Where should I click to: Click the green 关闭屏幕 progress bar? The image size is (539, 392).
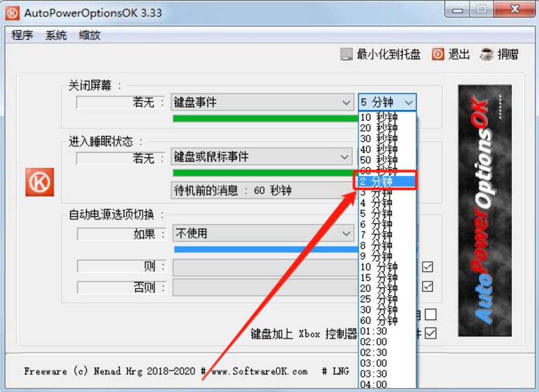(265, 118)
